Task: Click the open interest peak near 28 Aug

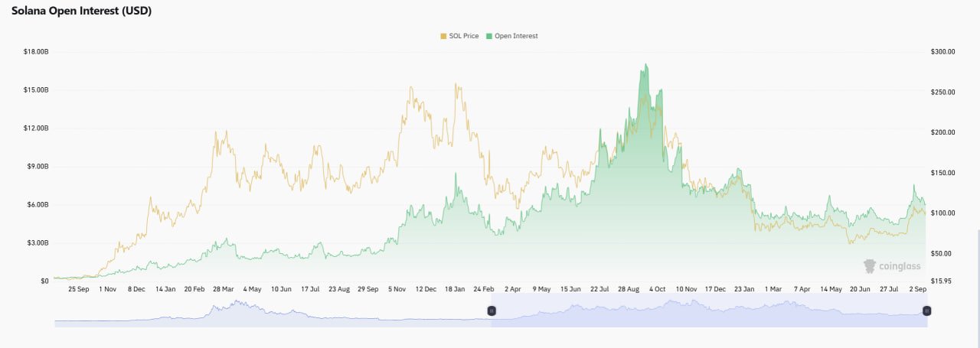Action: coord(646,65)
